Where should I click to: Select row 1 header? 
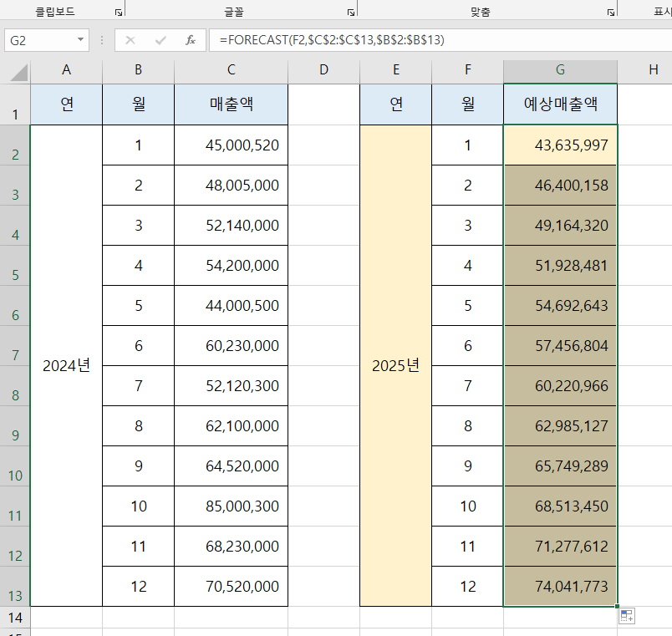click(15, 104)
